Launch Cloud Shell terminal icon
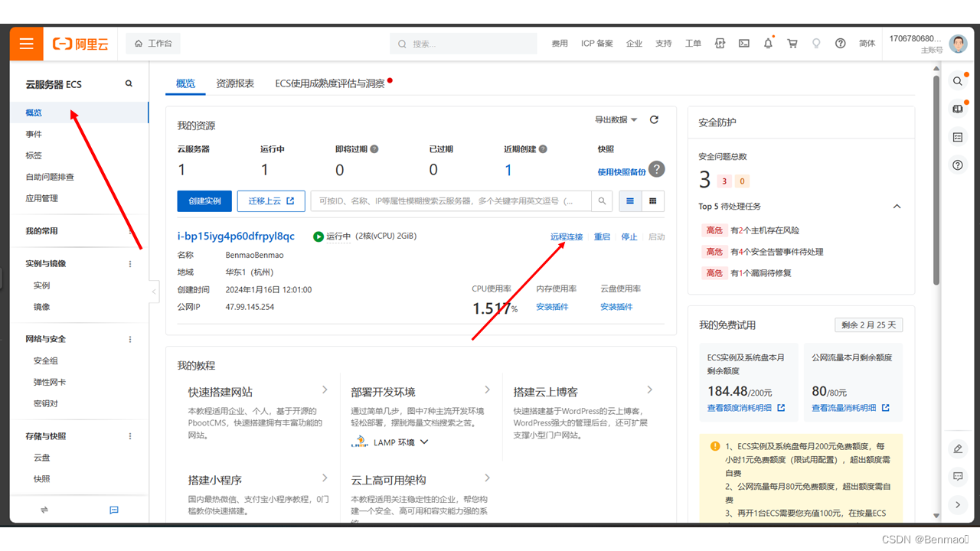The image size is (980, 551). click(x=744, y=44)
